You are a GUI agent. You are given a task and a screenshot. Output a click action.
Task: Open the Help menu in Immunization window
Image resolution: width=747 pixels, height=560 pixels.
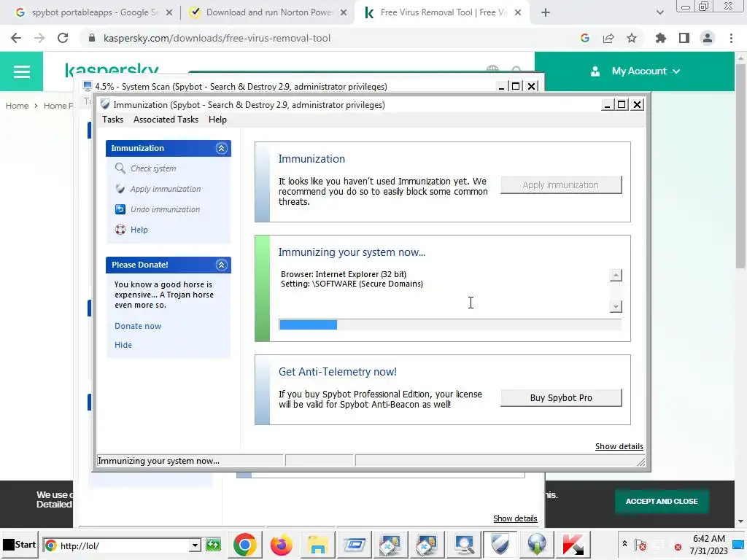(x=217, y=120)
